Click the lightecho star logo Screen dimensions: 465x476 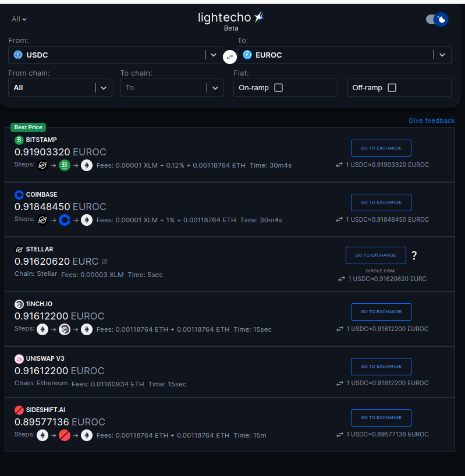(259, 17)
